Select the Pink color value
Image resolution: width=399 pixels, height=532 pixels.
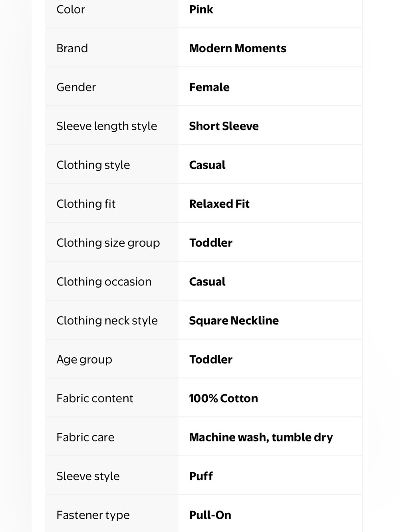(201, 9)
